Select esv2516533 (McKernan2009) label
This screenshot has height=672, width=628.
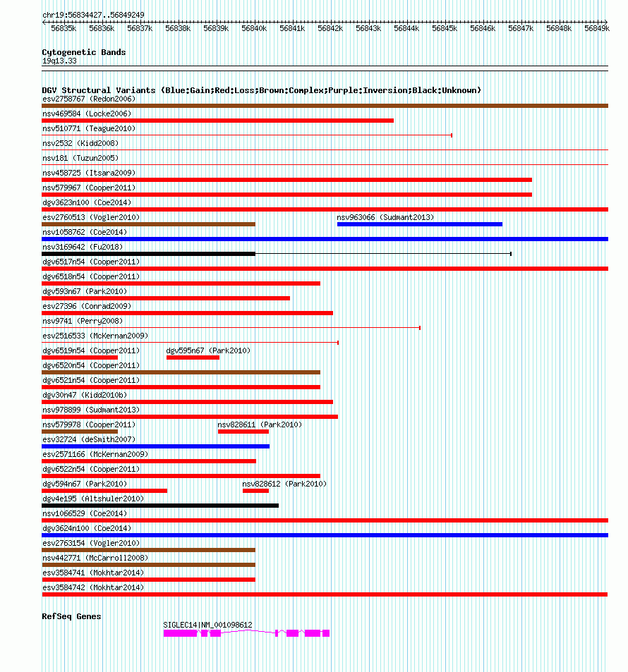(x=95, y=336)
